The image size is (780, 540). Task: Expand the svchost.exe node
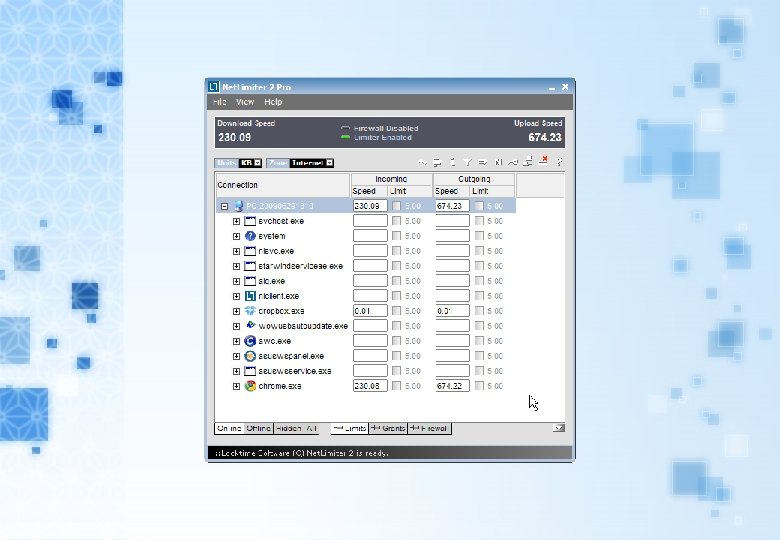click(x=236, y=221)
